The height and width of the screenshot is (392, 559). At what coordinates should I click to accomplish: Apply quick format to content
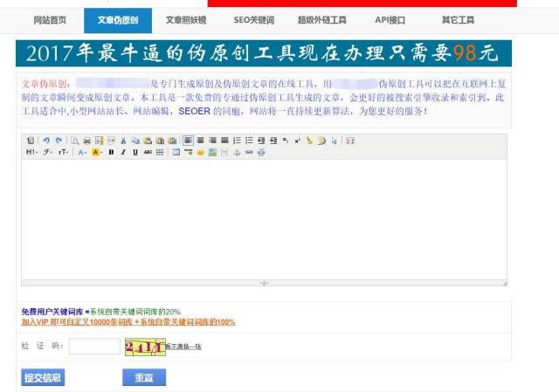[322, 141]
